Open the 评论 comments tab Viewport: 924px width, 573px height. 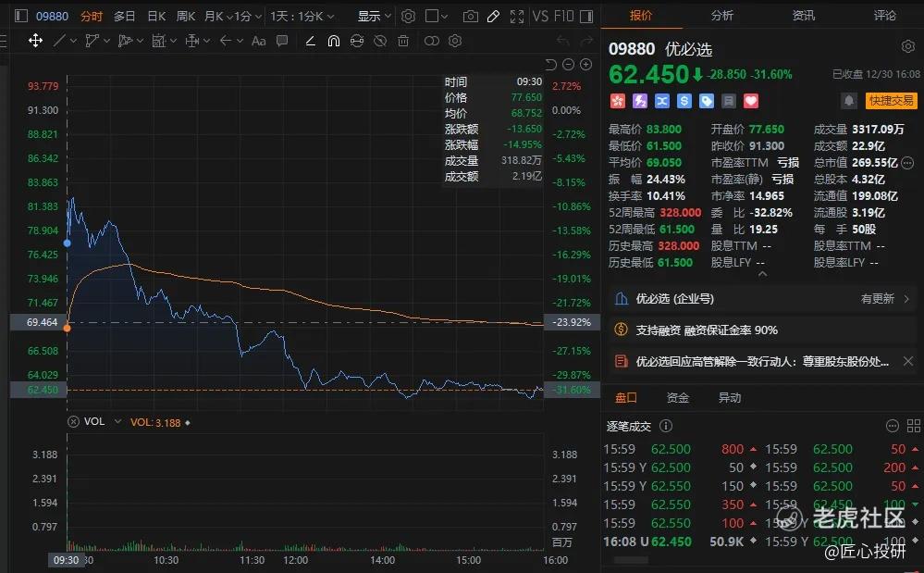885,16
